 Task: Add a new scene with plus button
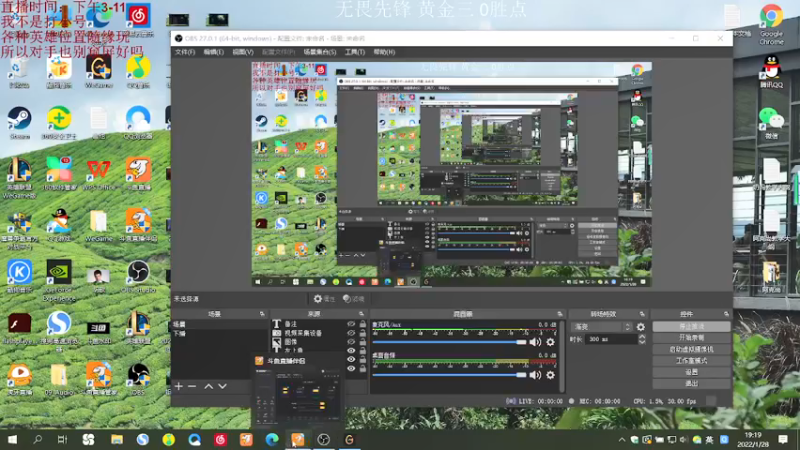coord(179,386)
